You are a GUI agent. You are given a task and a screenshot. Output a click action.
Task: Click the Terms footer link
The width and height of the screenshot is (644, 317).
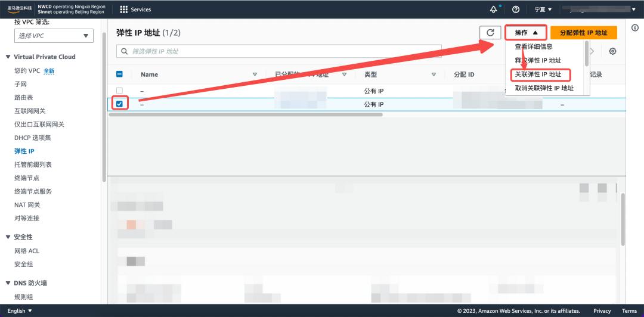pos(629,311)
